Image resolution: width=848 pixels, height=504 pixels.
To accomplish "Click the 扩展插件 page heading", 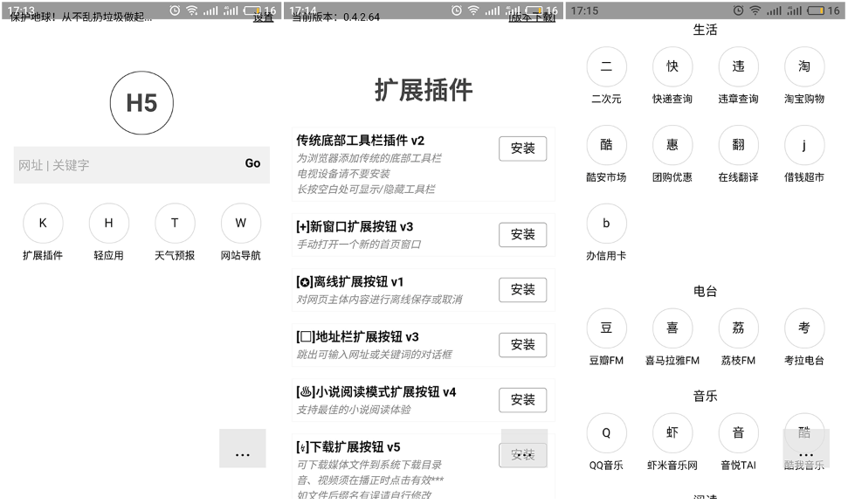I will (x=424, y=89).
